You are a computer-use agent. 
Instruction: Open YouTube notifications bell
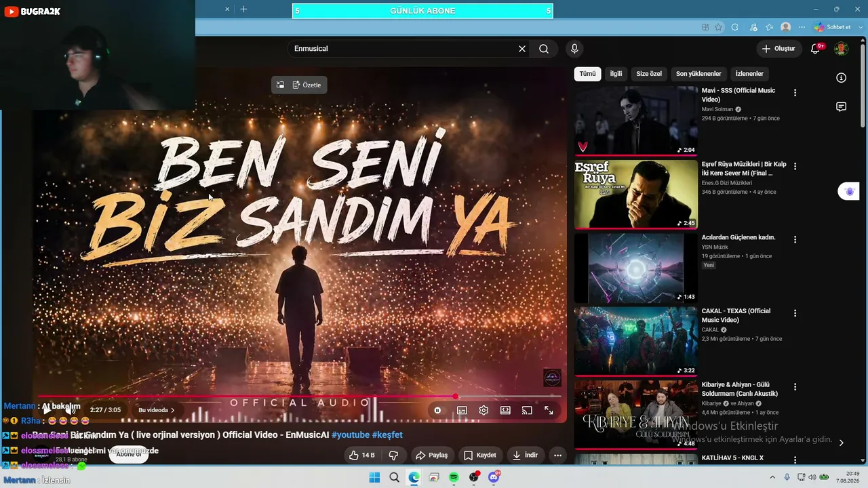point(816,49)
